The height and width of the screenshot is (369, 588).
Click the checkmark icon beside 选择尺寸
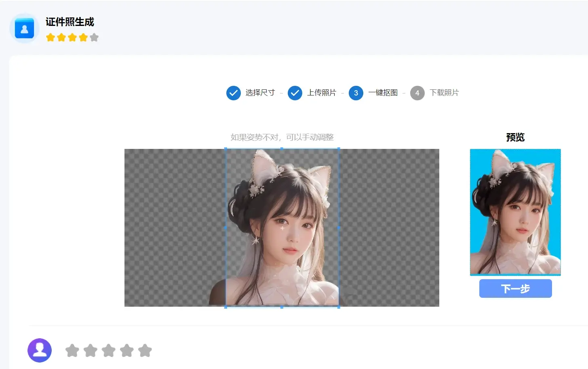pyautogui.click(x=234, y=93)
